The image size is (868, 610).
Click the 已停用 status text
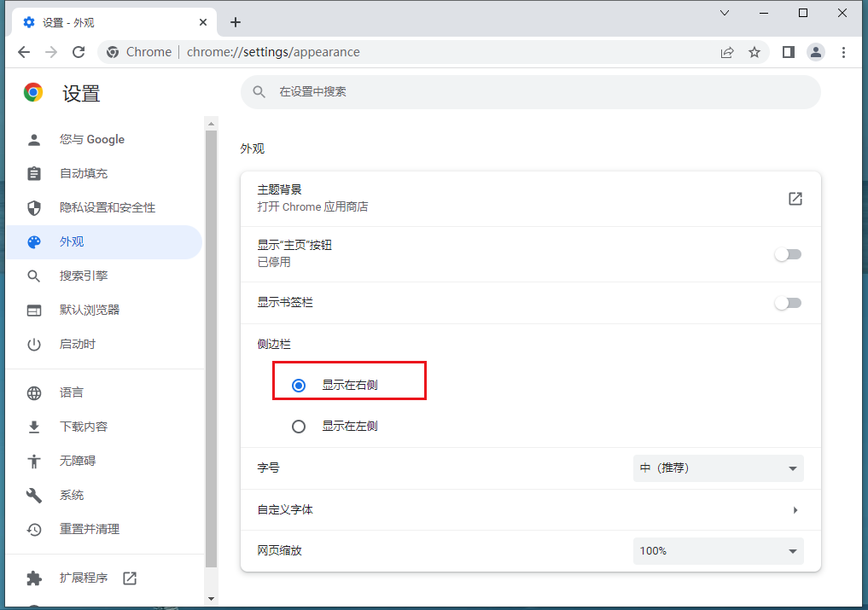click(x=274, y=263)
